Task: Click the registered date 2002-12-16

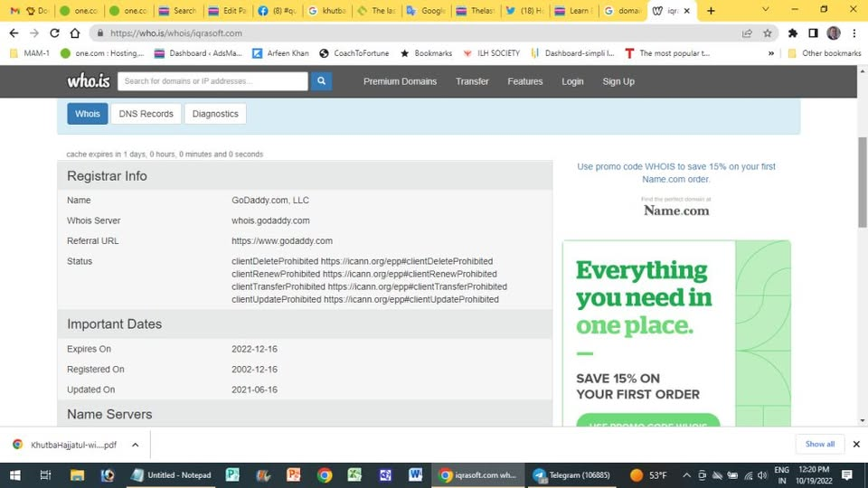Action: (255, 370)
